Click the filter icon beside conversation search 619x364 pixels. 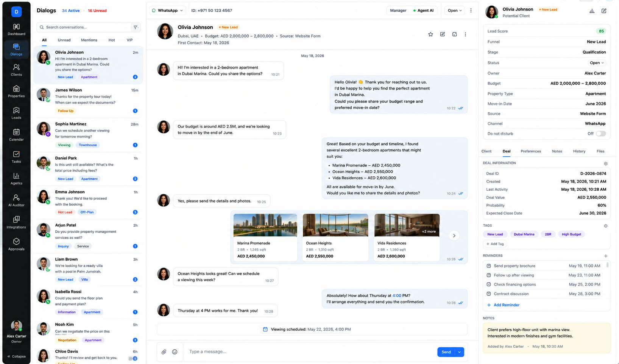[x=136, y=27]
